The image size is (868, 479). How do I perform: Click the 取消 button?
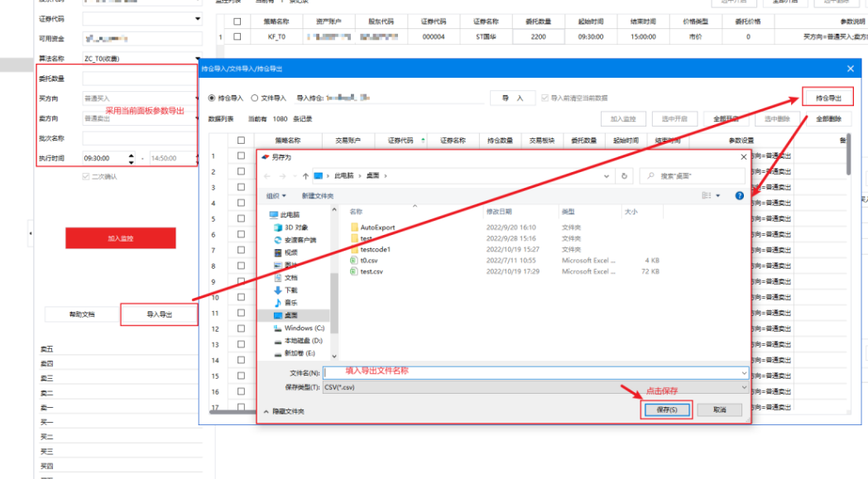pyautogui.click(x=719, y=410)
